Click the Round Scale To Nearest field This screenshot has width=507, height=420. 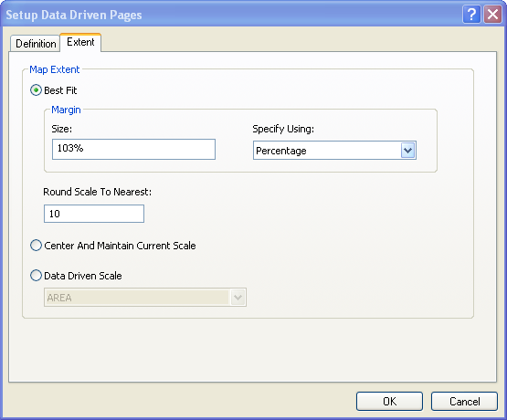pos(94,214)
